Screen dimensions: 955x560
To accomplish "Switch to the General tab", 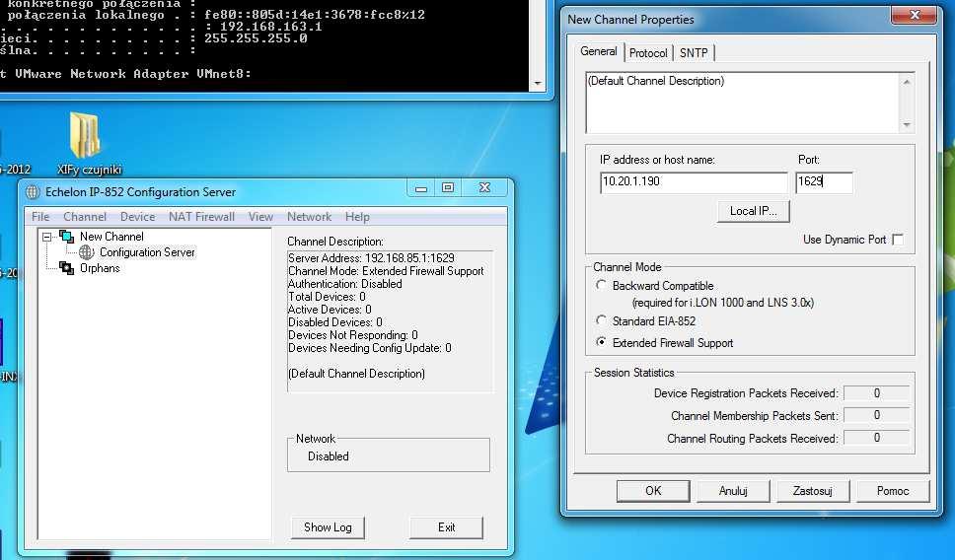I will (599, 51).
